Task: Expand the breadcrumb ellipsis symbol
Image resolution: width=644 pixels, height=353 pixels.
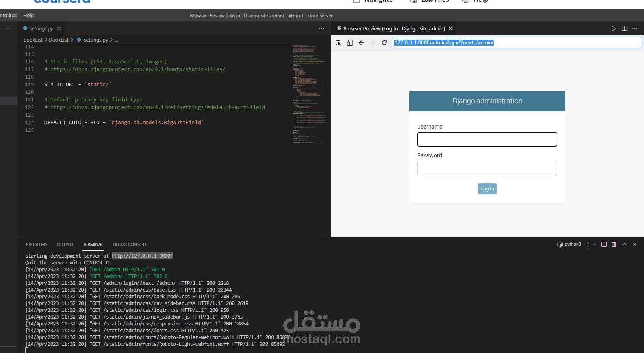Action: pyautogui.click(x=116, y=40)
